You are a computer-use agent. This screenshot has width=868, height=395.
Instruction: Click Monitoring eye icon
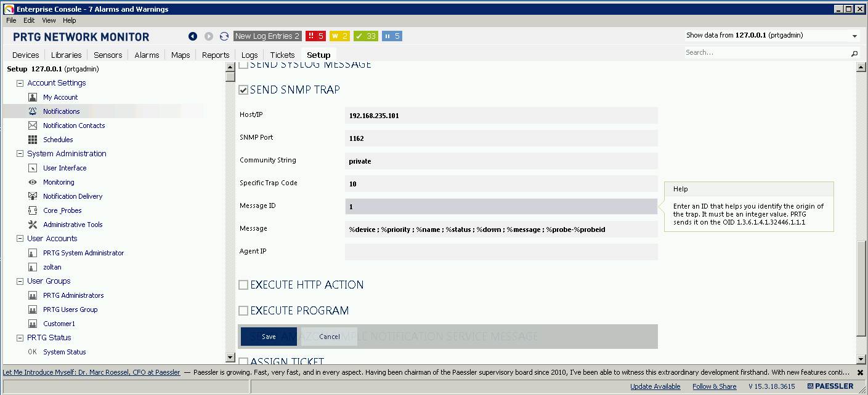(x=33, y=182)
